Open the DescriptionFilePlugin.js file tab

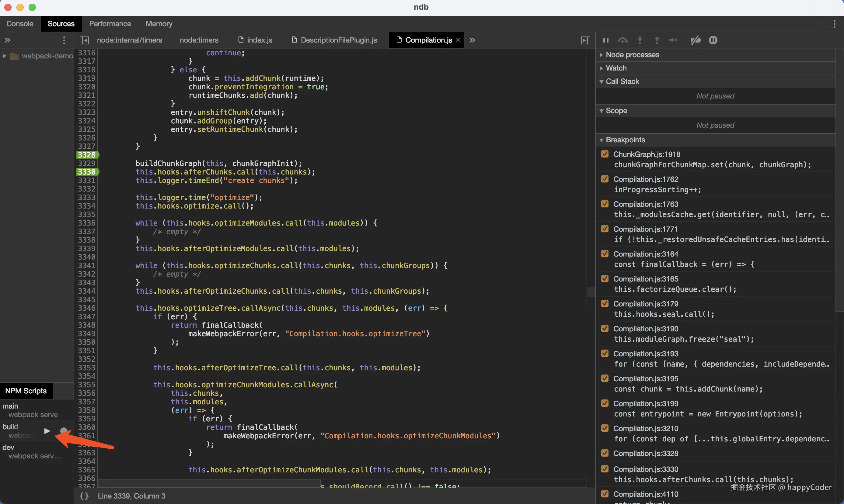click(339, 40)
